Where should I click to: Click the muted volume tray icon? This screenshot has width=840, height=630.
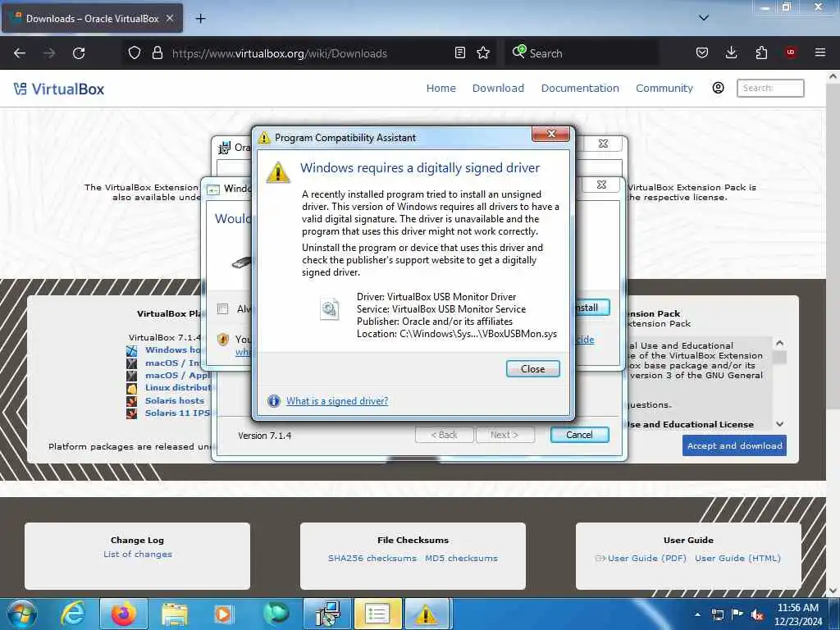click(757, 614)
